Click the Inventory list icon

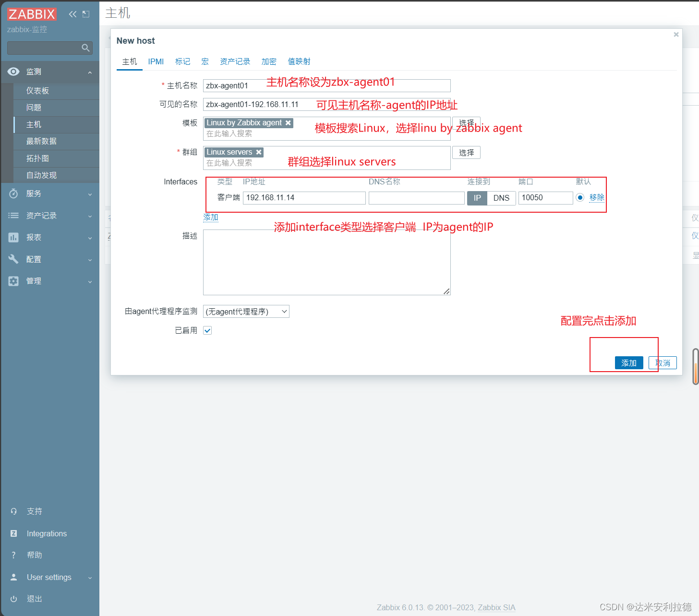13,216
